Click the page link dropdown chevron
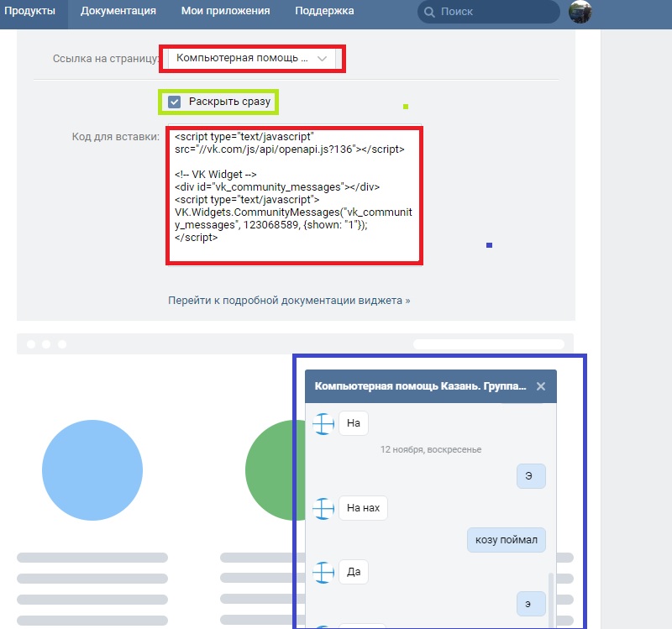The width and height of the screenshot is (672, 629). coord(323,59)
